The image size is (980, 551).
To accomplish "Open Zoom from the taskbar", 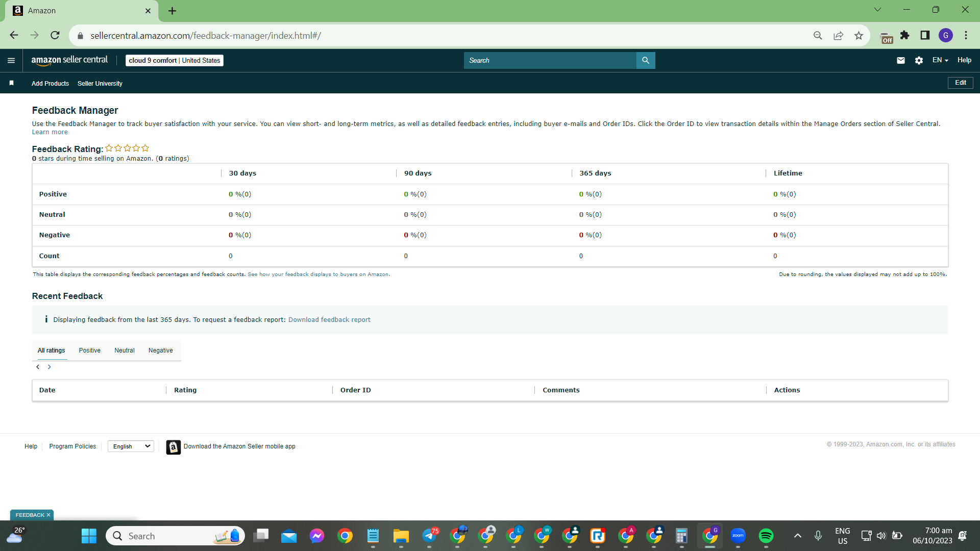I will pos(738,536).
